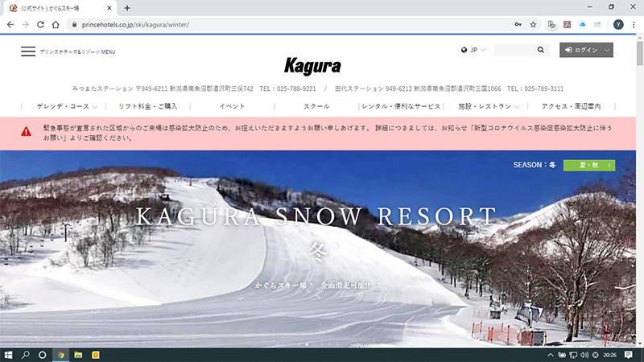Reload the current page
Image resolution: width=644 pixels, height=362 pixels.
tap(40, 25)
